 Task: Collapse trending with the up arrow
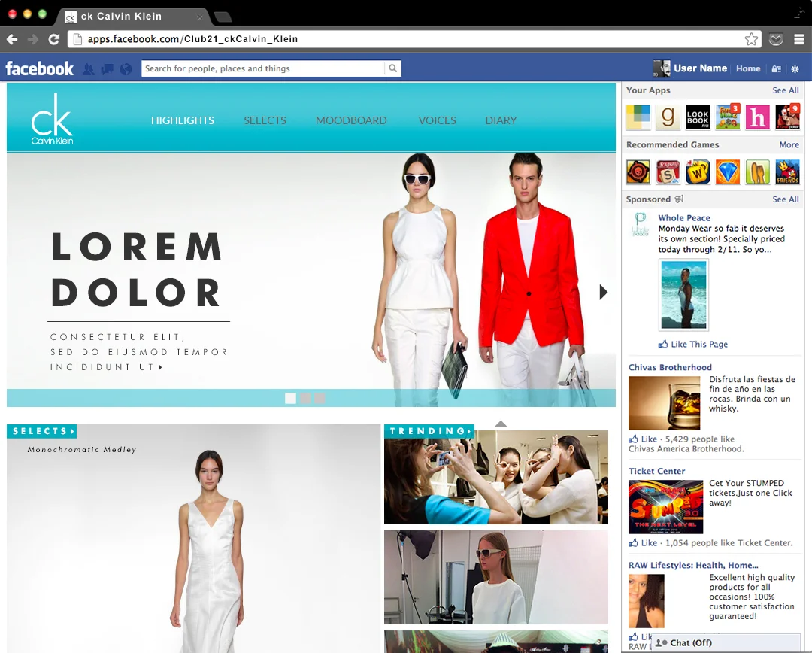point(501,424)
